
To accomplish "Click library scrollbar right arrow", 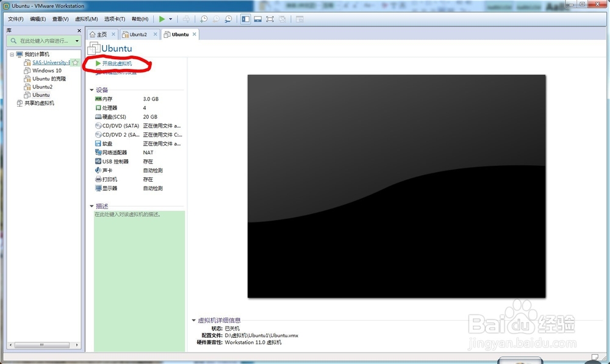I will pos(77,345).
